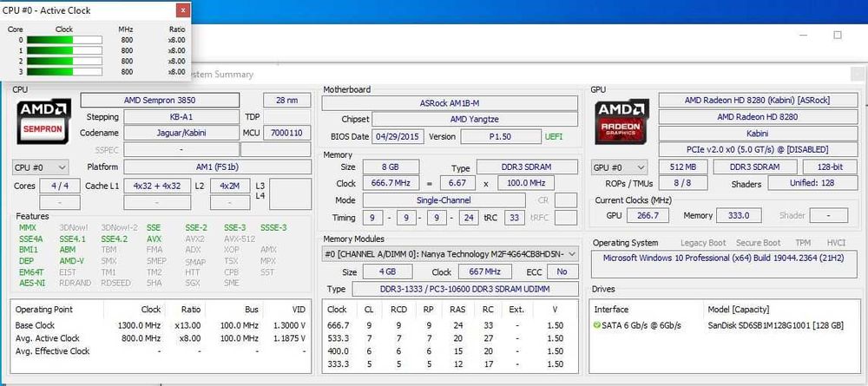Click the UEFI indicator label
The image size is (868, 386).
554,136
